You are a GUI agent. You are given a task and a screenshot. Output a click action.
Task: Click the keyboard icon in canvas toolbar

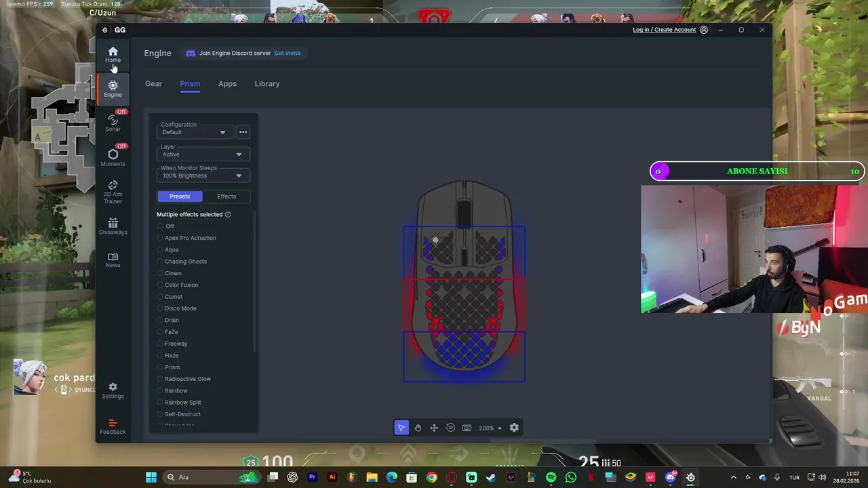coord(467,428)
